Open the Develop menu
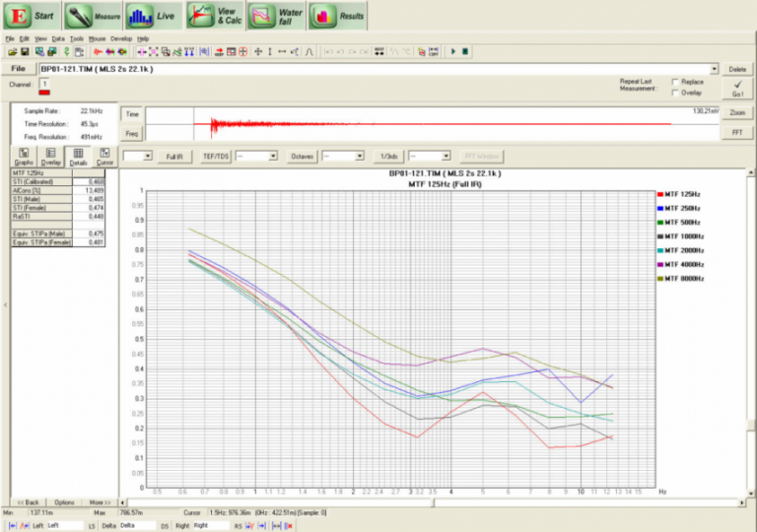The height and width of the screenshot is (532, 757). tap(122, 38)
